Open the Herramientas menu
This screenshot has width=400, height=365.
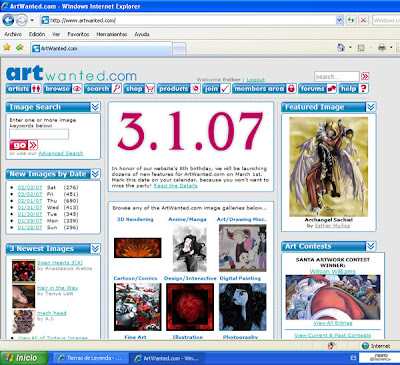pos(112,34)
